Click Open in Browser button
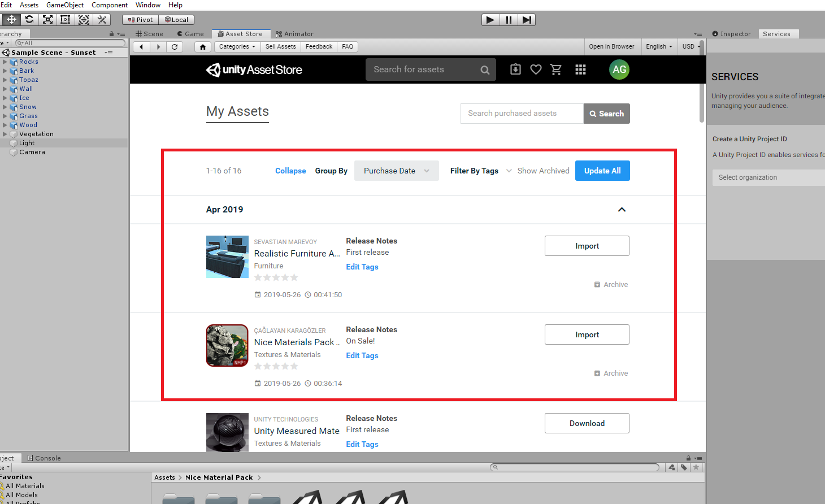Viewport: 825px width, 504px height. click(611, 47)
